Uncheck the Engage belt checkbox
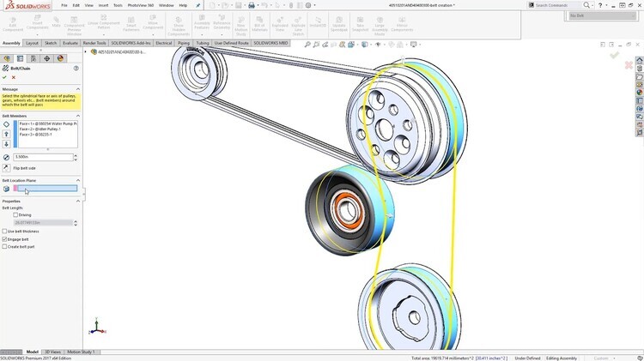This screenshot has height=361, width=644. [4, 238]
